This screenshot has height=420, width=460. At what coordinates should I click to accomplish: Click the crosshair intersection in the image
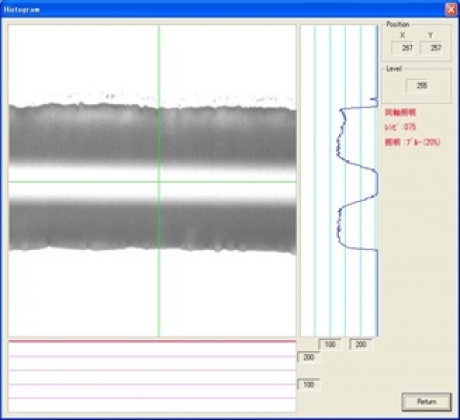tap(159, 182)
